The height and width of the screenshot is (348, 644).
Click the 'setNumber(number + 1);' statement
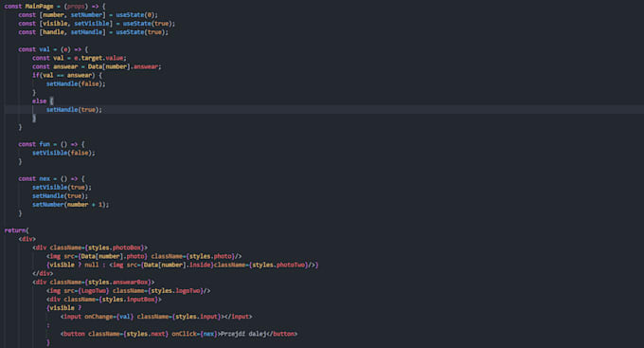pyautogui.click(x=71, y=205)
